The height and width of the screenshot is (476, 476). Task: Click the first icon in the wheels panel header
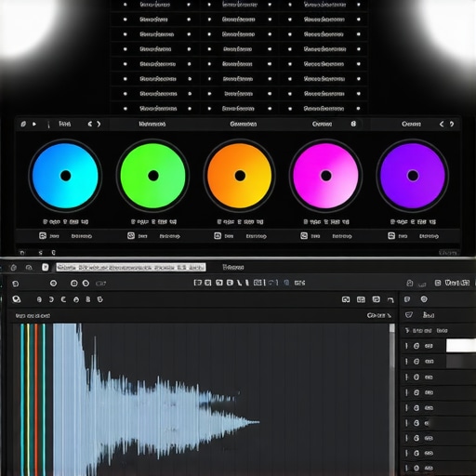tap(23, 124)
